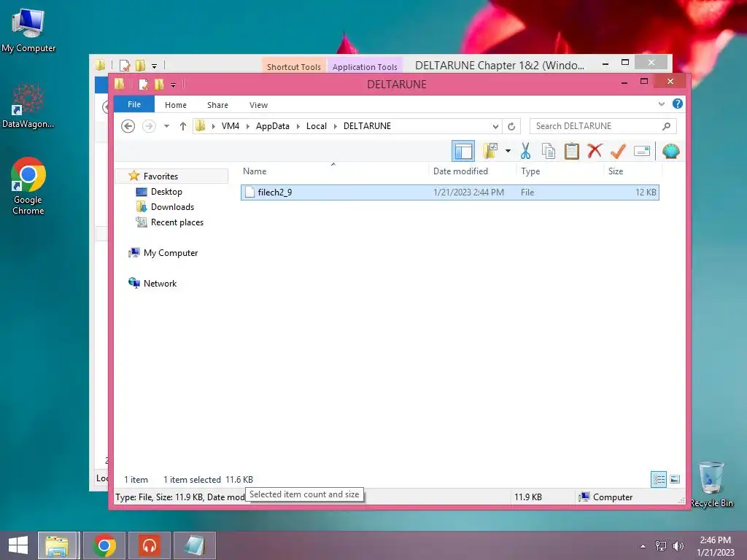The image size is (747, 560).
Task: Click the search magnifier icon
Action: (666, 126)
